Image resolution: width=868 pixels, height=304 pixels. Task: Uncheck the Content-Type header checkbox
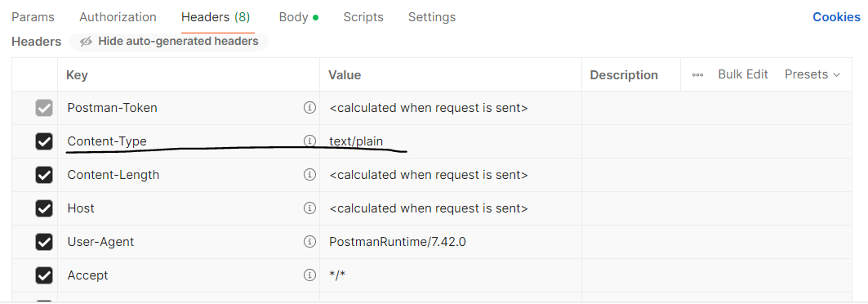coord(44,141)
